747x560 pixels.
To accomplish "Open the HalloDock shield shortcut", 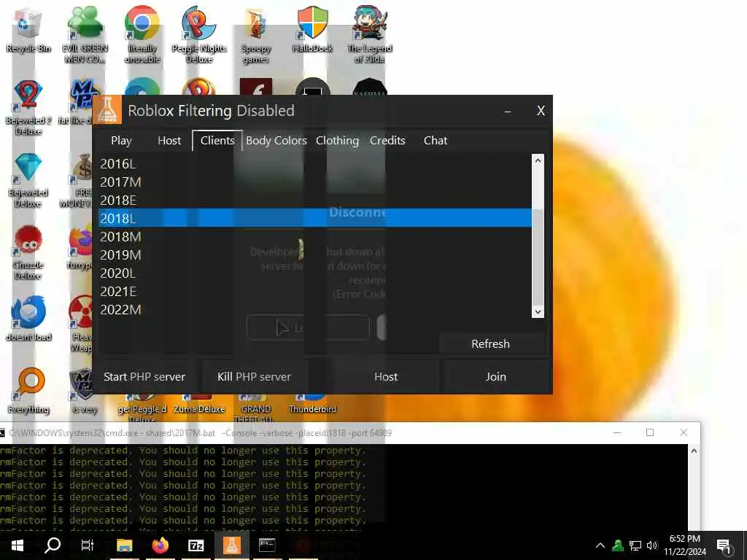I will [x=312, y=29].
